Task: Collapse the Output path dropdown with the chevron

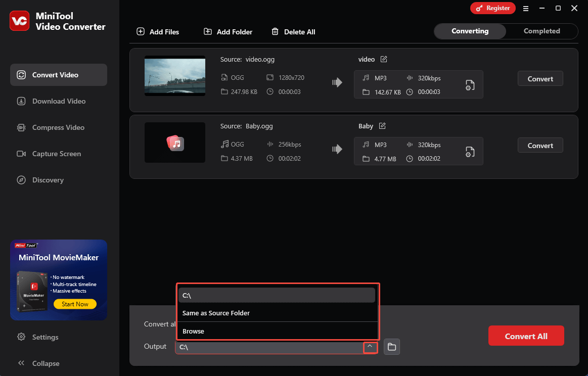Action: tap(370, 347)
